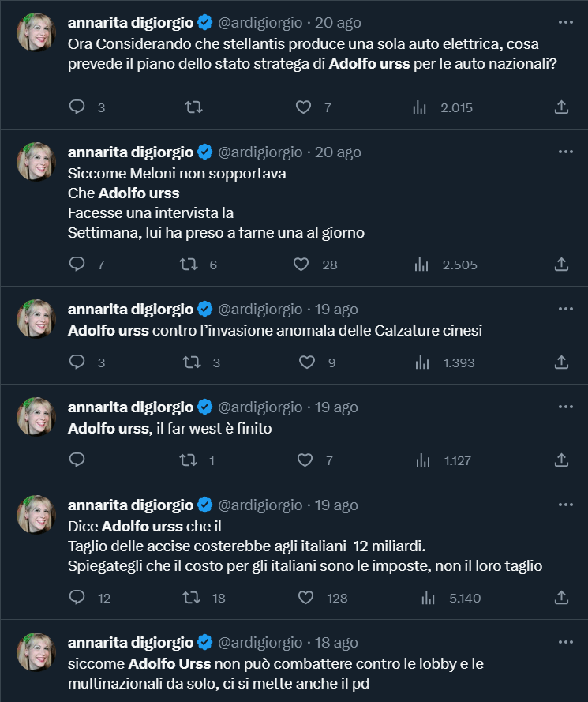588x702 pixels.
Task: Open the '20 ago' timestamp of the stellantis tweet
Action: tap(338, 22)
